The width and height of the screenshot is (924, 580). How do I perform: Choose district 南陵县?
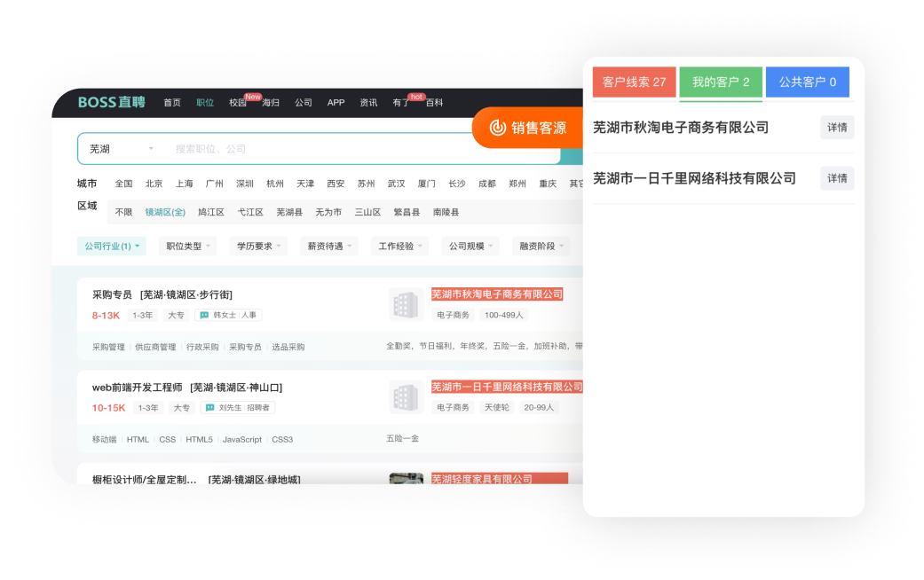pos(446,212)
